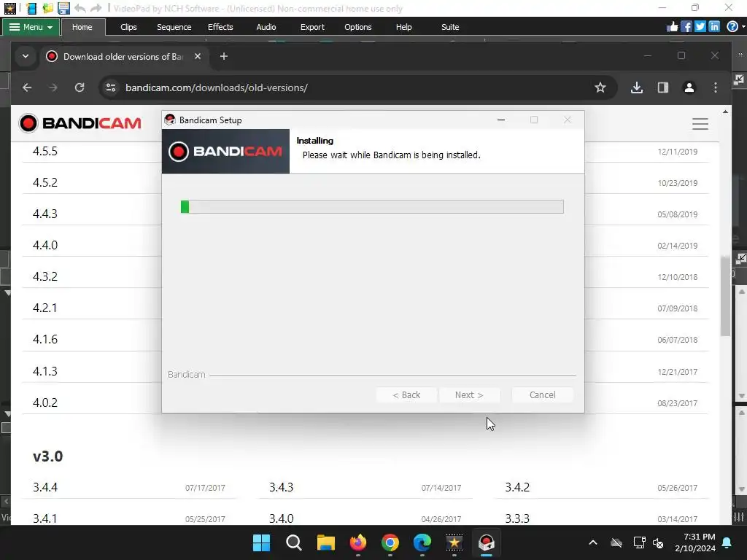This screenshot has height=560, width=747.
Task: Open Chrome downloads icon
Action: point(636,87)
